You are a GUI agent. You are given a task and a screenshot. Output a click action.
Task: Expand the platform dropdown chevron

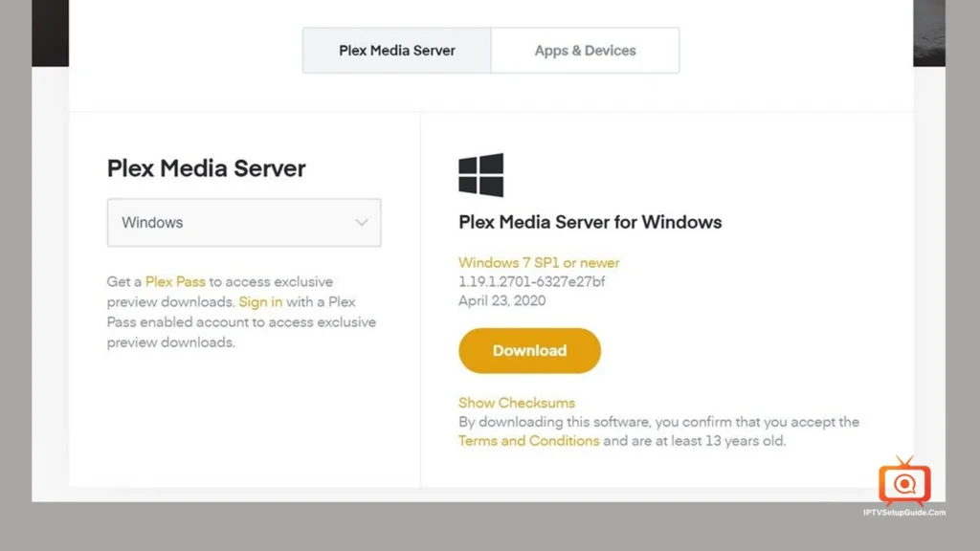(x=361, y=222)
